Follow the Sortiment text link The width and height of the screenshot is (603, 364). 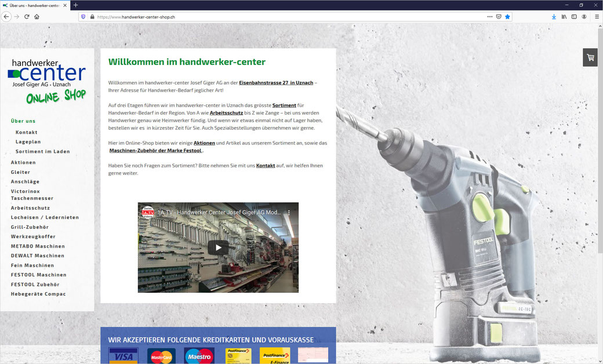[x=284, y=105]
